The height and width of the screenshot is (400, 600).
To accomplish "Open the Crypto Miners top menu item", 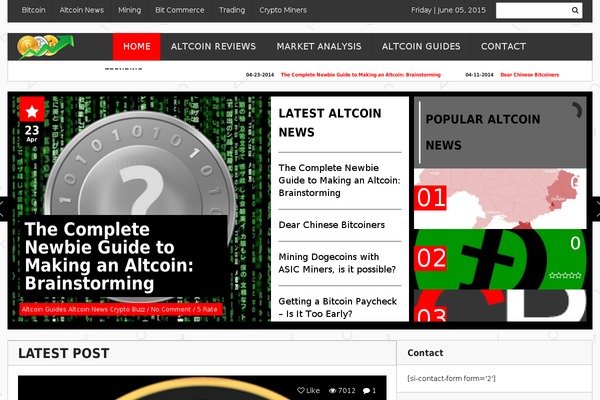I will click(x=283, y=10).
